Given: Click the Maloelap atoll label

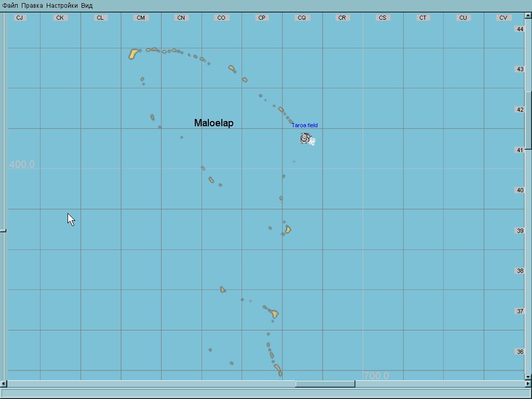Looking at the screenshot, I should [214, 123].
